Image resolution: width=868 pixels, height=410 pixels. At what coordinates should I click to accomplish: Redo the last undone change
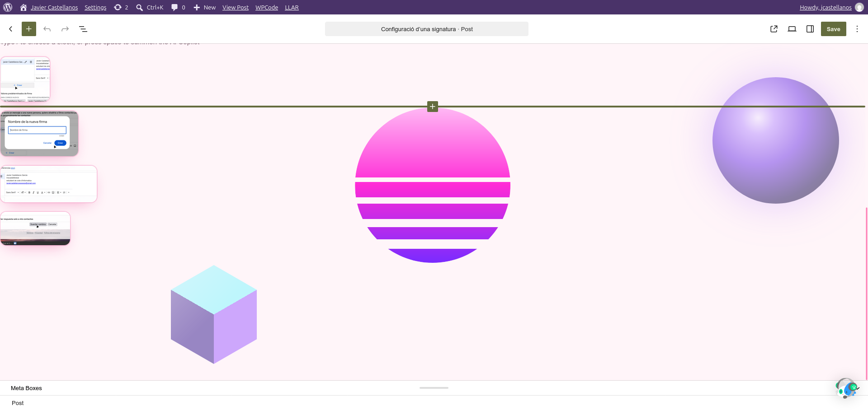(x=65, y=29)
